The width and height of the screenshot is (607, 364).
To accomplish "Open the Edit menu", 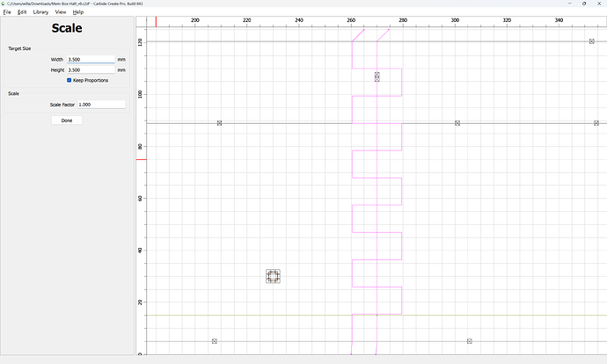I will click(x=22, y=12).
